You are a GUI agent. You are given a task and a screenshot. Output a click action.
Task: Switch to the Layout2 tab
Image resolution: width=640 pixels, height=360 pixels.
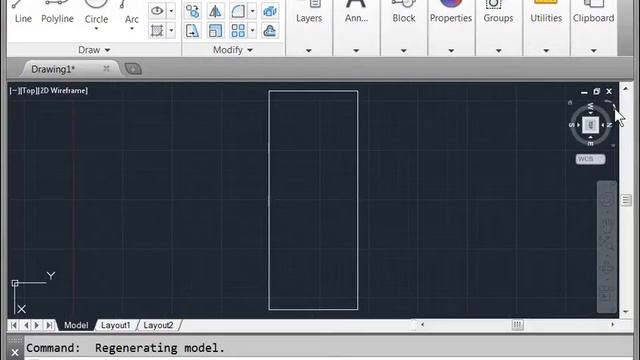(158, 325)
